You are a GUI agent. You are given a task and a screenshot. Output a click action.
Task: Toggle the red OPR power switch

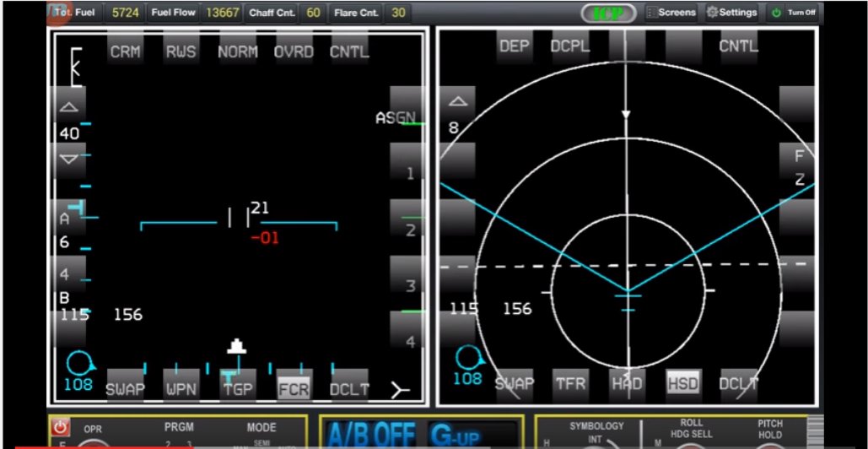coord(61,427)
